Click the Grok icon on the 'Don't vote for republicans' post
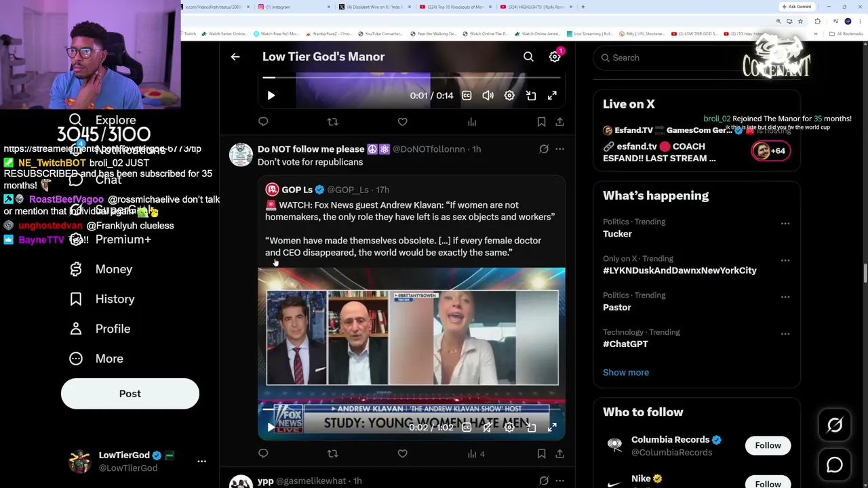Viewport: 868px width, 488px height. coord(544,149)
